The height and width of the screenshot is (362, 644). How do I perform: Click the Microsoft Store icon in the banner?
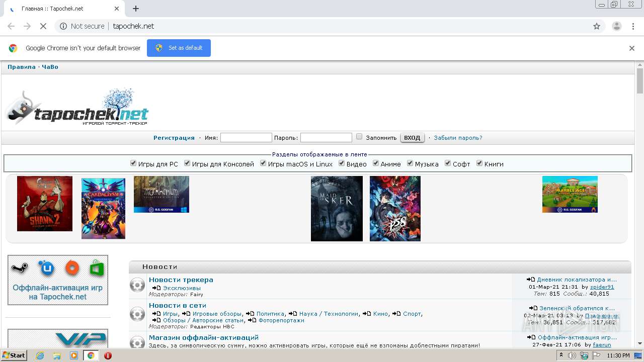[97, 268]
